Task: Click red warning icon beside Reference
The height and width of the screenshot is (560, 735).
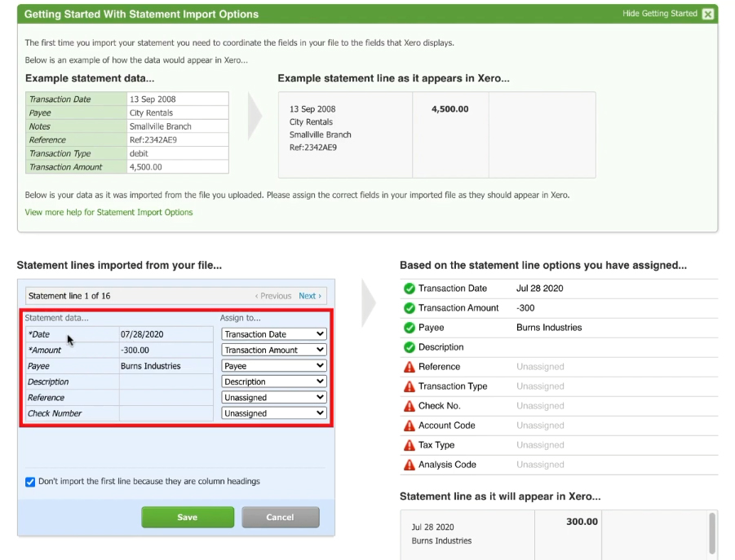Action: [x=410, y=367]
